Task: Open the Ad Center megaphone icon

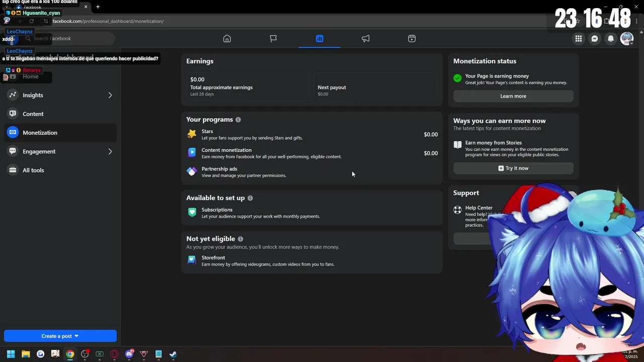Action: [366, 39]
